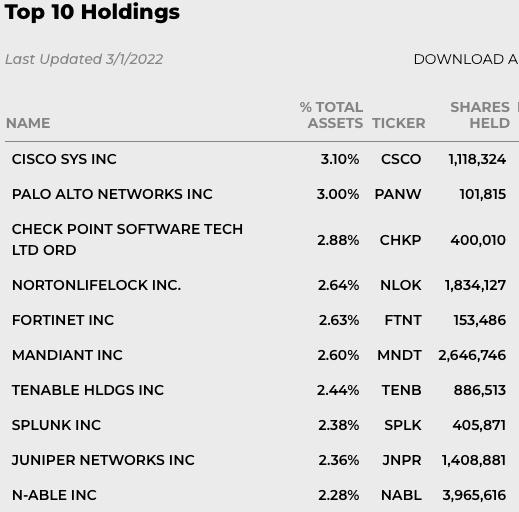The height and width of the screenshot is (512, 519).
Task: Click the NABL ticker symbol
Action: 401,495
